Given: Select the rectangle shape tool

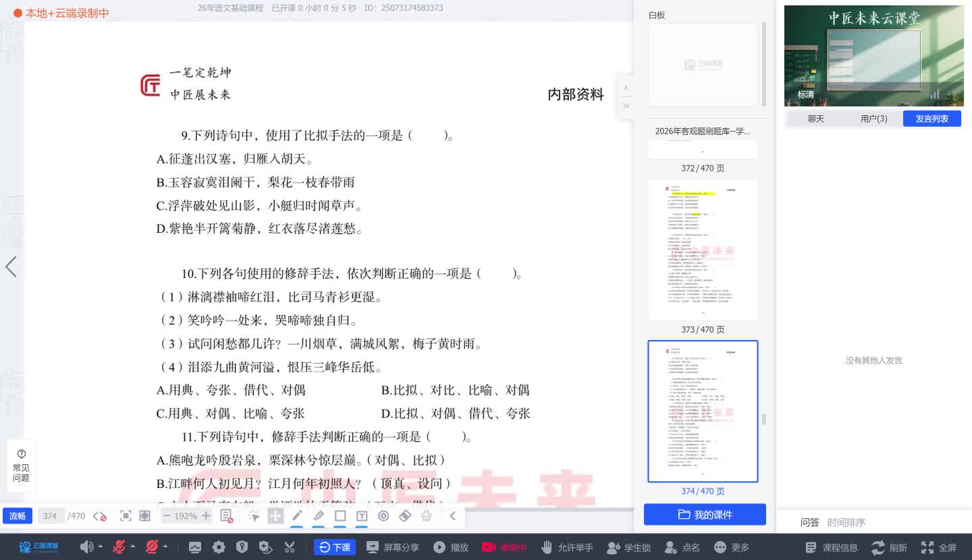Looking at the screenshot, I should point(341,515).
